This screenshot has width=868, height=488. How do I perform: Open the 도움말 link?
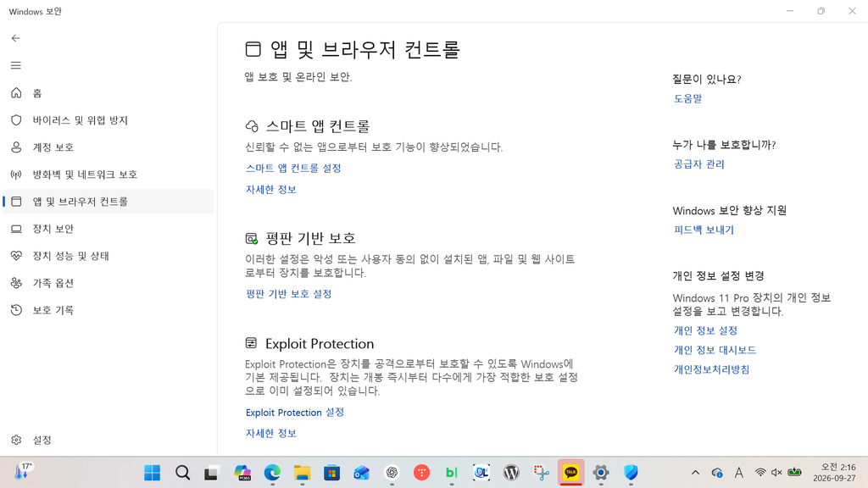point(687,98)
